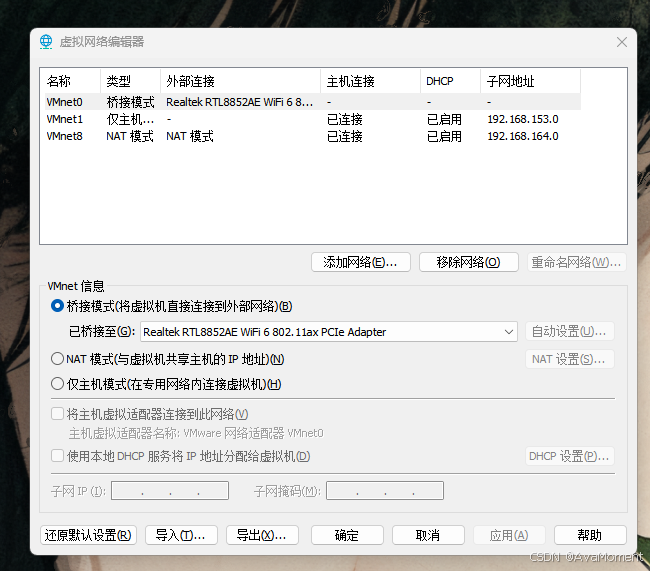The height and width of the screenshot is (571, 650).
Task: Click the 外部连接 column header
Action: pos(240,81)
